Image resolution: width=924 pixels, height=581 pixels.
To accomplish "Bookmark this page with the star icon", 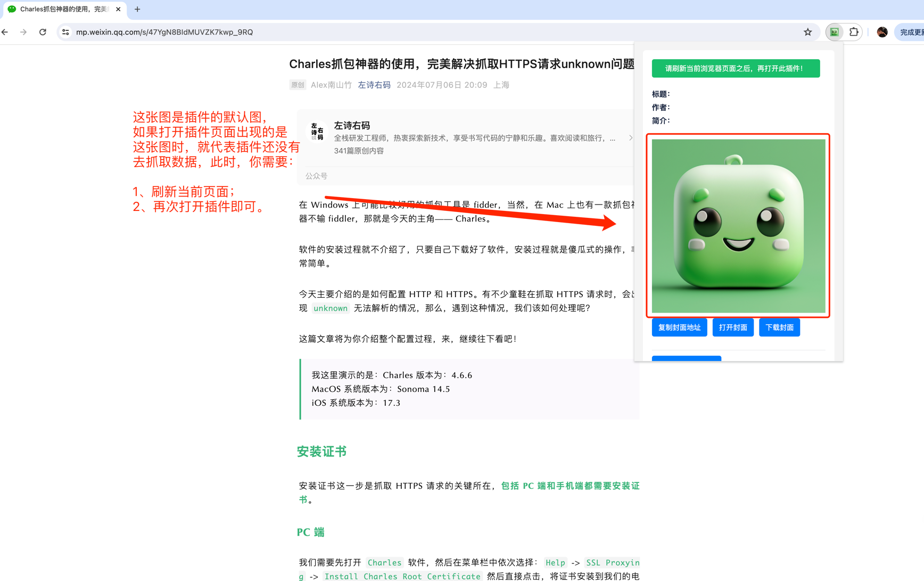I will (807, 32).
